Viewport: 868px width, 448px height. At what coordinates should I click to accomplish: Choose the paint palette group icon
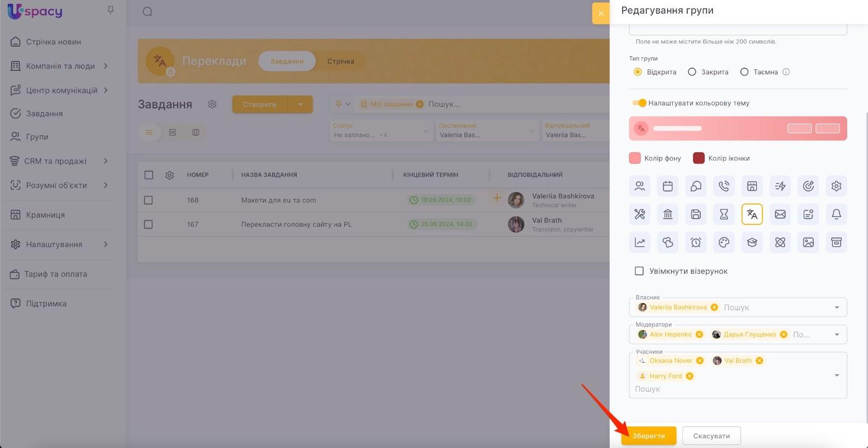[724, 242]
